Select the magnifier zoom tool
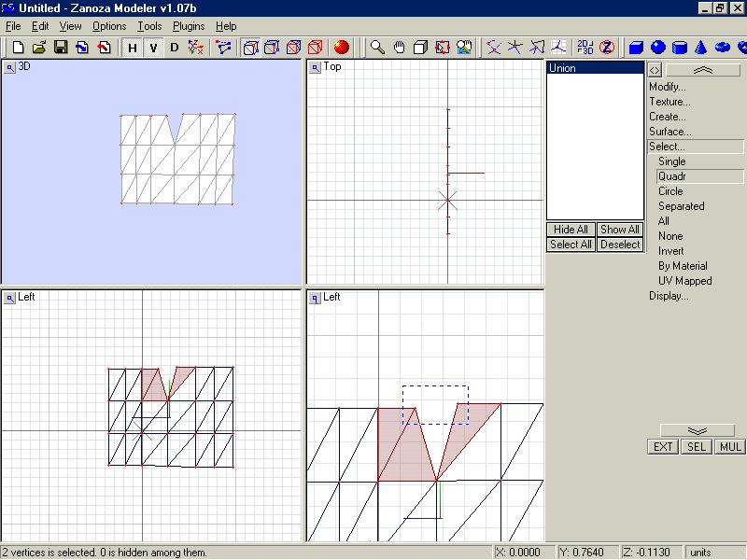This screenshot has width=747, height=560. [377, 48]
